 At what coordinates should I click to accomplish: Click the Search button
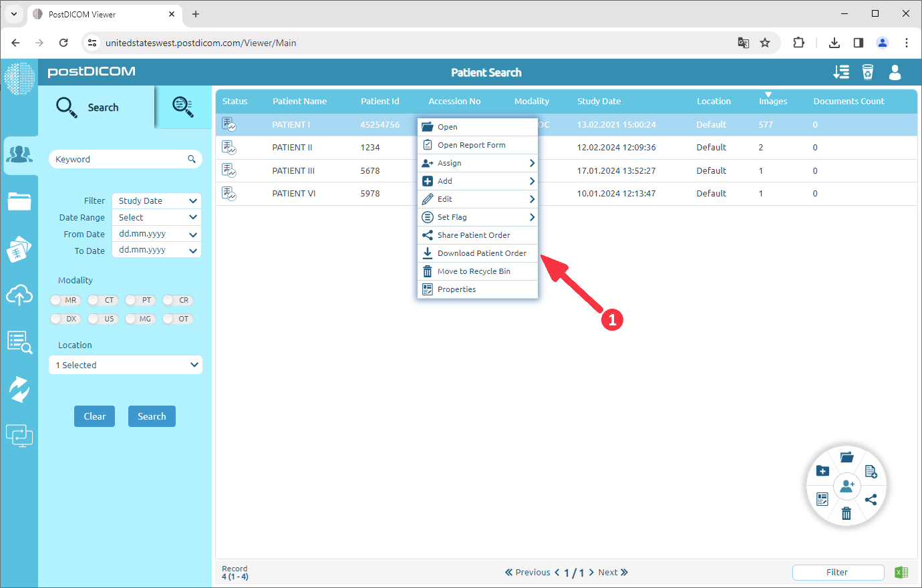pos(152,416)
